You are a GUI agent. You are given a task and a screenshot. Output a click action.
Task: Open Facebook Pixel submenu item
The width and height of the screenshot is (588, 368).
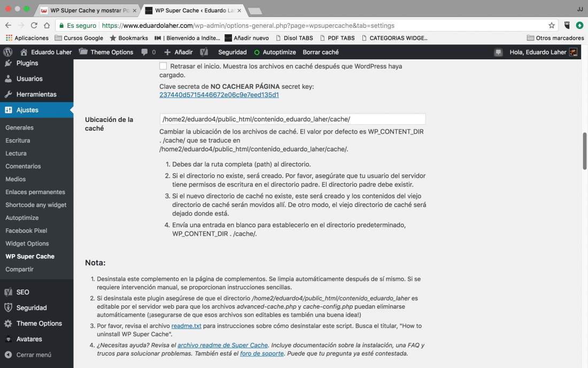point(26,231)
